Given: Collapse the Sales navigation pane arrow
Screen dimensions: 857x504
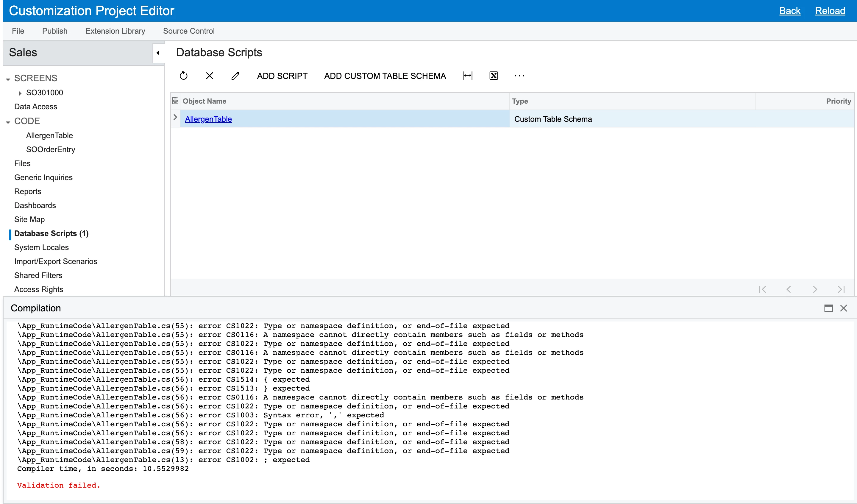Looking at the screenshot, I should point(158,53).
